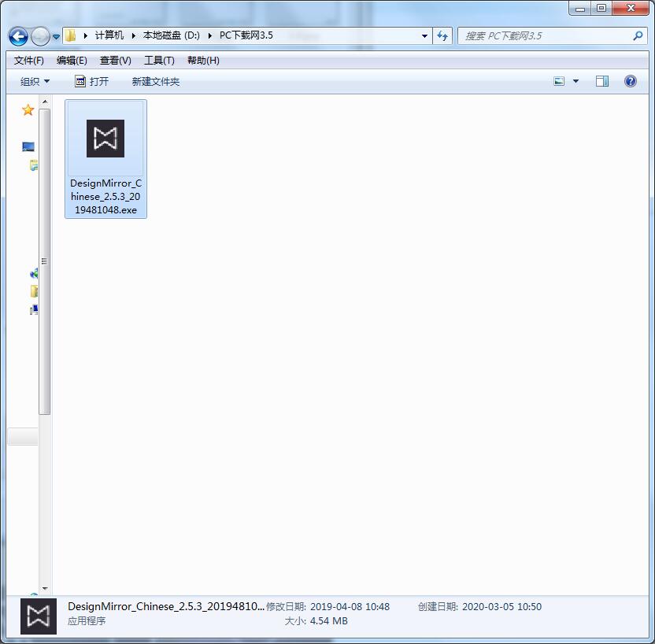Select the 计算机 breadcrumb
Image resolution: width=655 pixels, height=644 pixels.
(x=109, y=35)
